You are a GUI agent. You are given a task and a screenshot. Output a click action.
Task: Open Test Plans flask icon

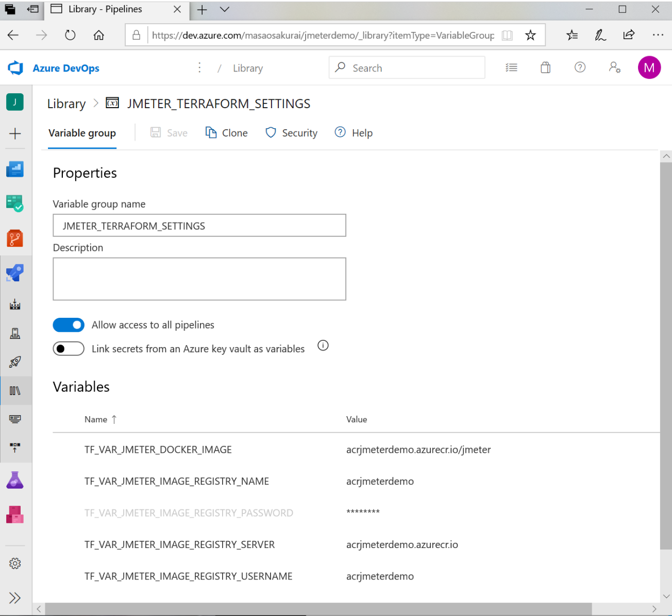click(15, 480)
